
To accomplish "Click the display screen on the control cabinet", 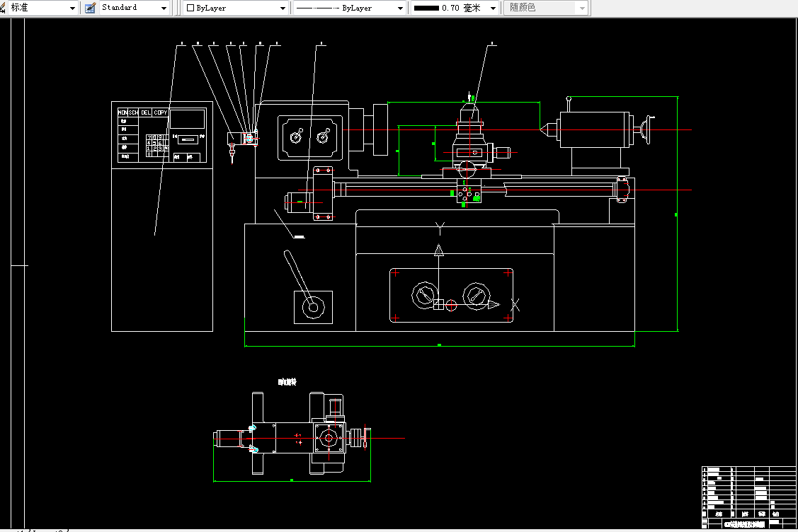I will (x=187, y=119).
